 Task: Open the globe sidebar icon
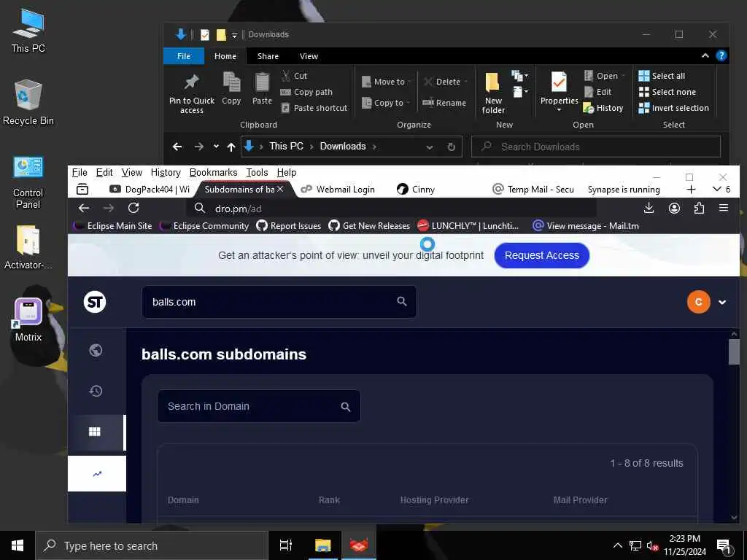pos(96,350)
